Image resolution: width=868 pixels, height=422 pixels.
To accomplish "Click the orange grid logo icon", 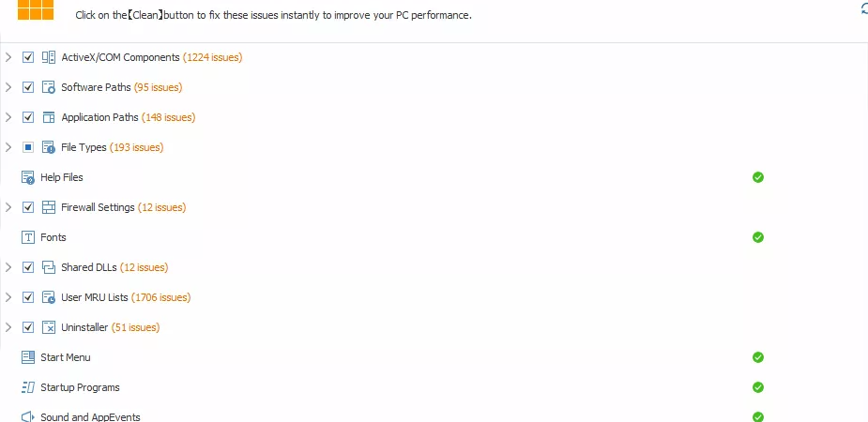I will click(36, 10).
